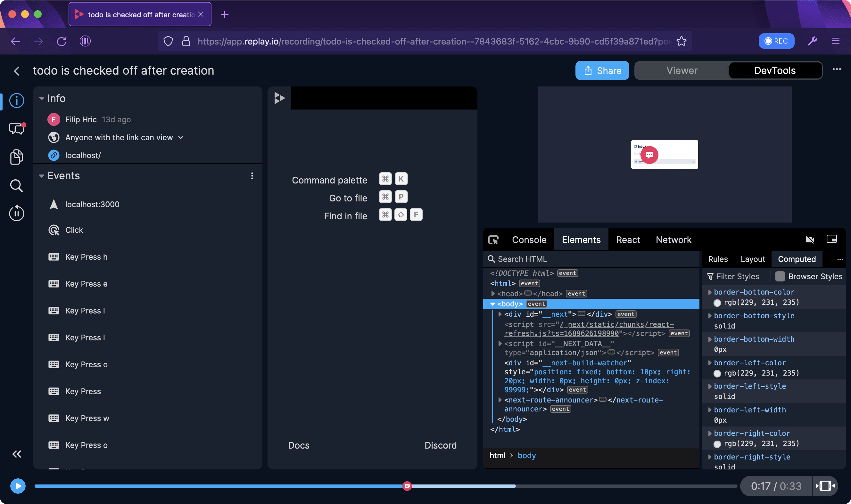851x504 pixels.
Task: Click the comment marker on timeline
Action: tap(407, 486)
